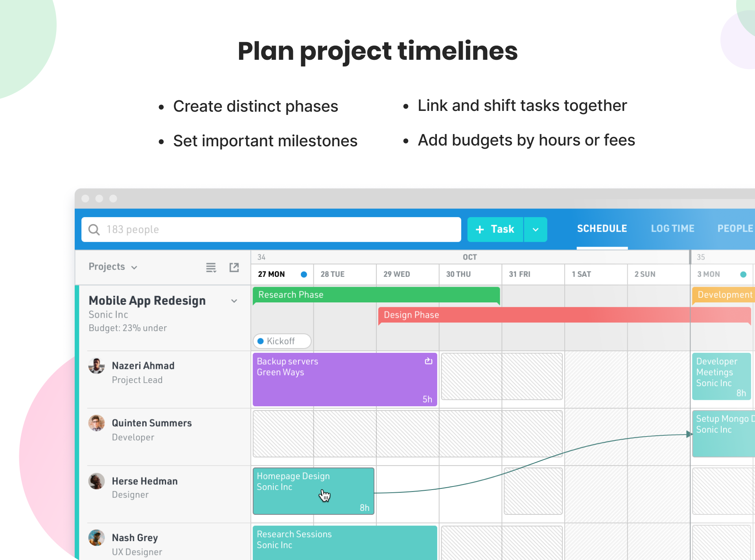Click Nazeri Ahmad's avatar

(96, 366)
